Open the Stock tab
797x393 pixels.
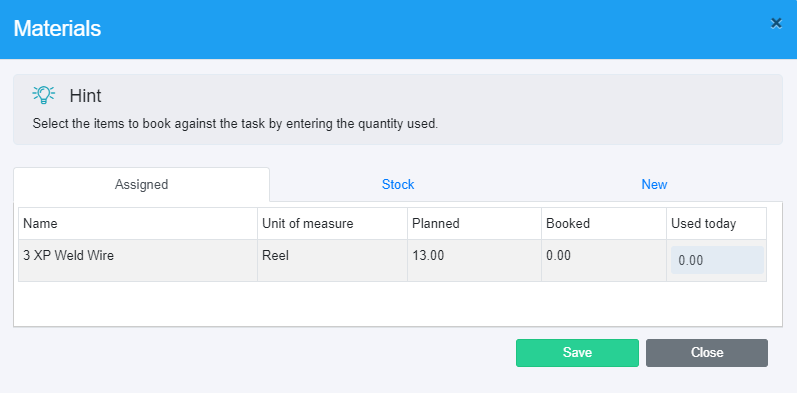click(398, 184)
